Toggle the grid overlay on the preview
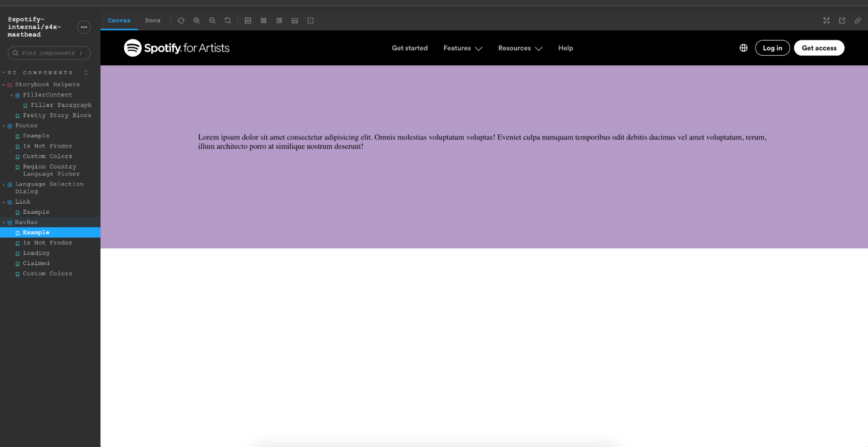 pyautogui.click(x=264, y=20)
